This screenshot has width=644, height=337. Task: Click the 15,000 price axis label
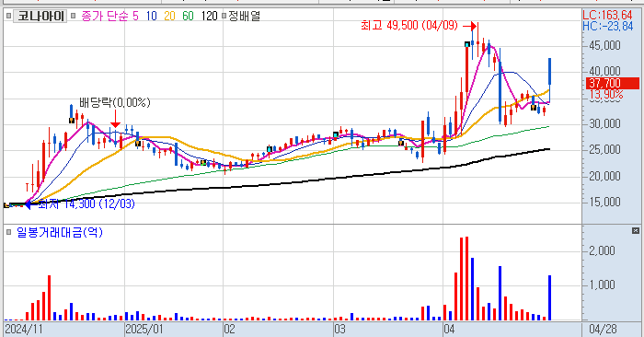click(x=604, y=203)
